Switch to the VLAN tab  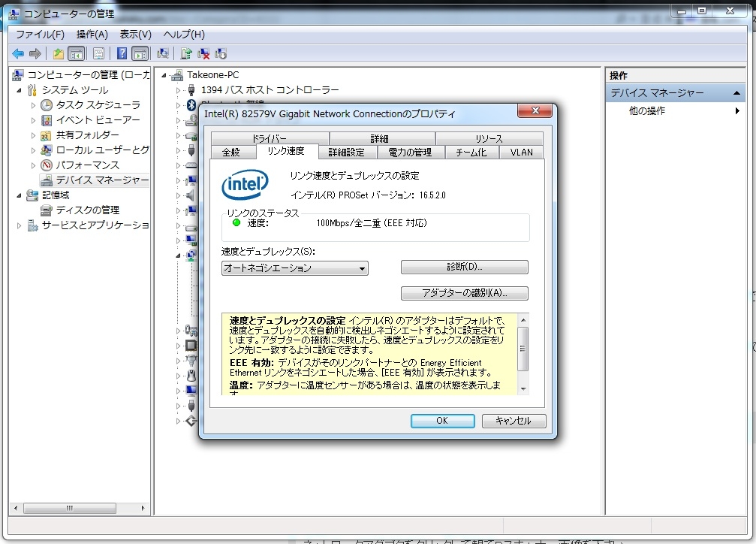tap(521, 152)
